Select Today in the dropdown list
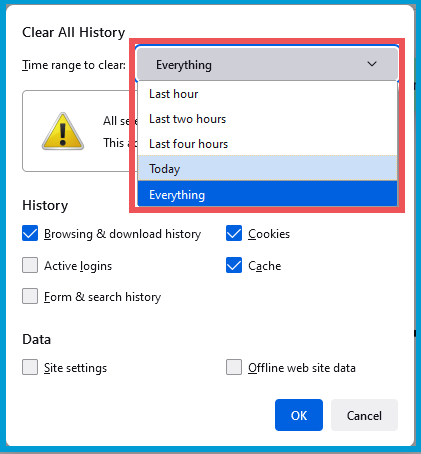Image resolution: width=421 pixels, height=454 pixels. [x=267, y=168]
